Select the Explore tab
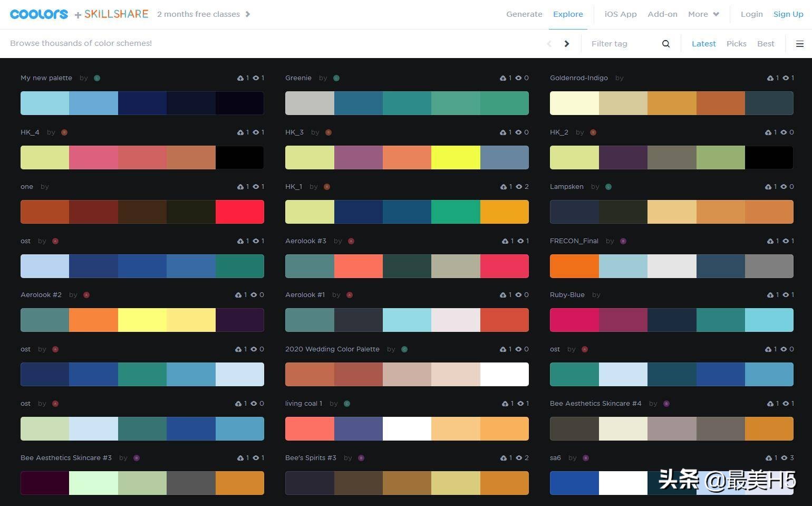Viewport: 812px width, 506px height. coord(568,14)
